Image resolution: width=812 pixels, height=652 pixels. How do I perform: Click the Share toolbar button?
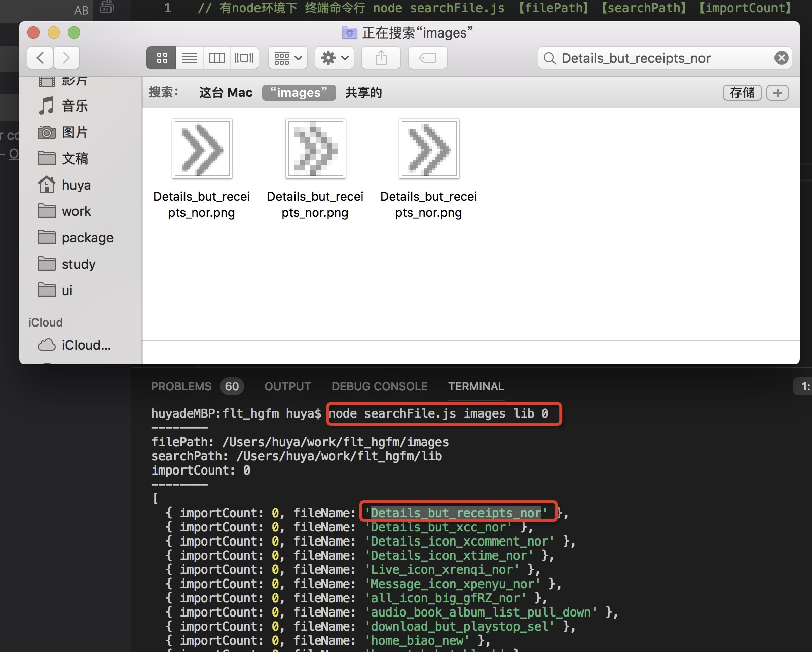pyautogui.click(x=381, y=58)
